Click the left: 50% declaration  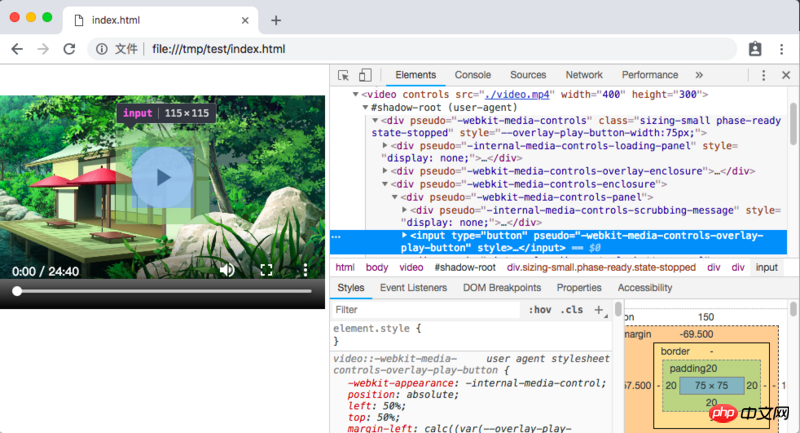(x=377, y=405)
